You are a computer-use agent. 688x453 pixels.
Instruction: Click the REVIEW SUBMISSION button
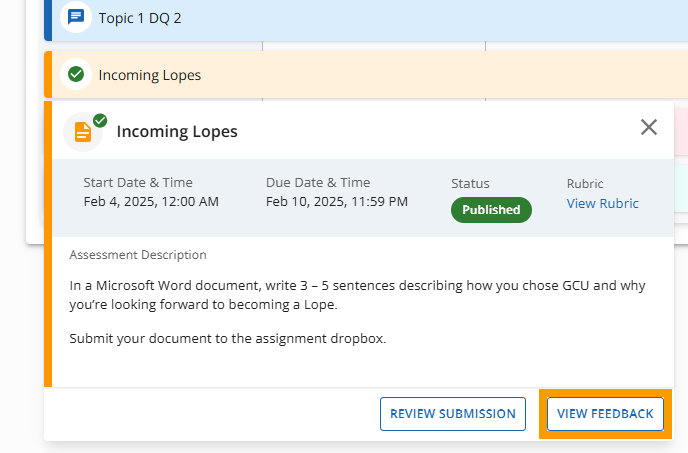(453, 413)
